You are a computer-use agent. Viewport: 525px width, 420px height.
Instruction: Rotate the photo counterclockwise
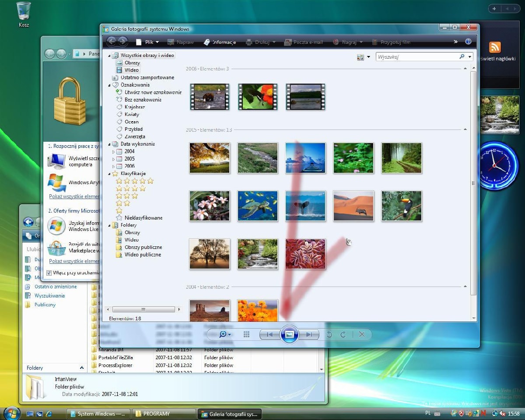click(x=329, y=334)
